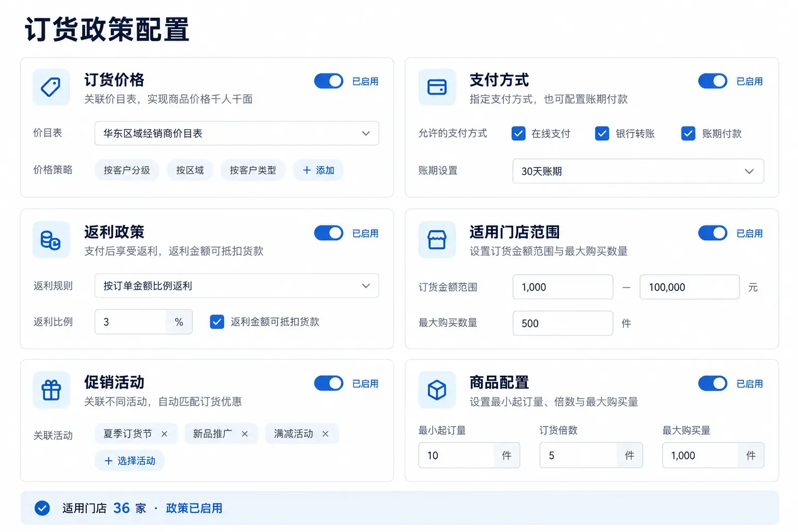The height and width of the screenshot is (532, 798).
Task: Toggle the 支付方式 switch
Action: [713, 81]
